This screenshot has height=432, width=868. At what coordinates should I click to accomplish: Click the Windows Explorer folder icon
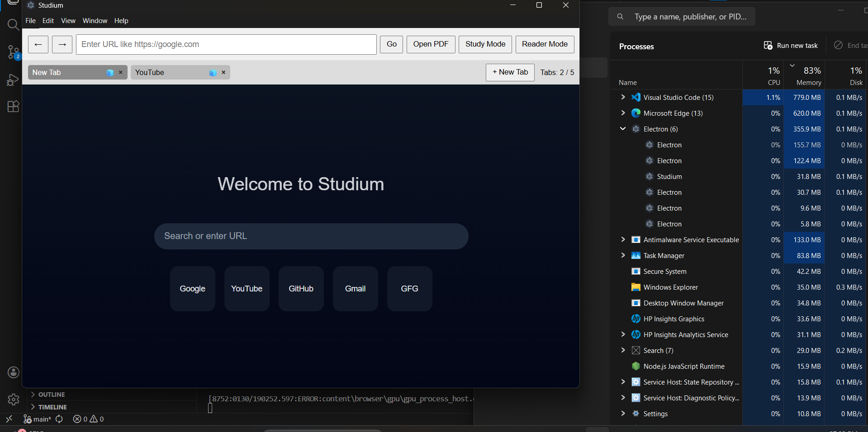click(x=636, y=287)
